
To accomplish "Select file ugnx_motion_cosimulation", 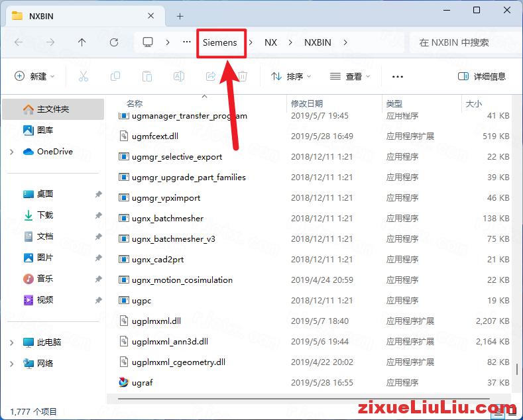I will tap(182, 280).
